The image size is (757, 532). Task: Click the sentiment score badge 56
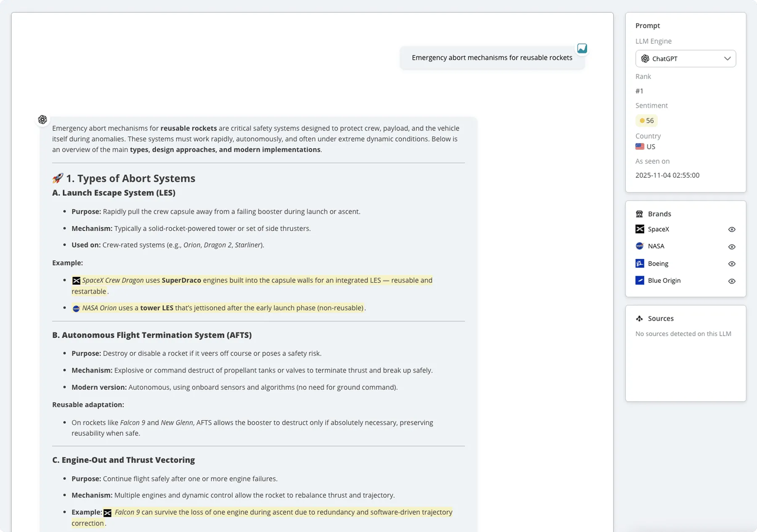pyautogui.click(x=646, y=121)
